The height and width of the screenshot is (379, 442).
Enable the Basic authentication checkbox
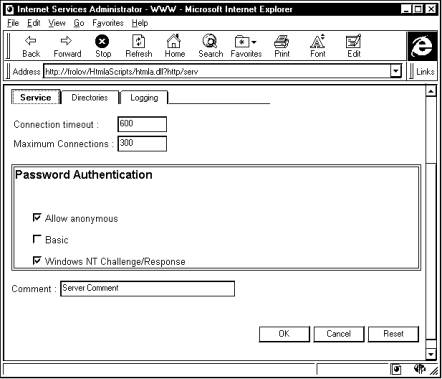click(x=37, y=239)
